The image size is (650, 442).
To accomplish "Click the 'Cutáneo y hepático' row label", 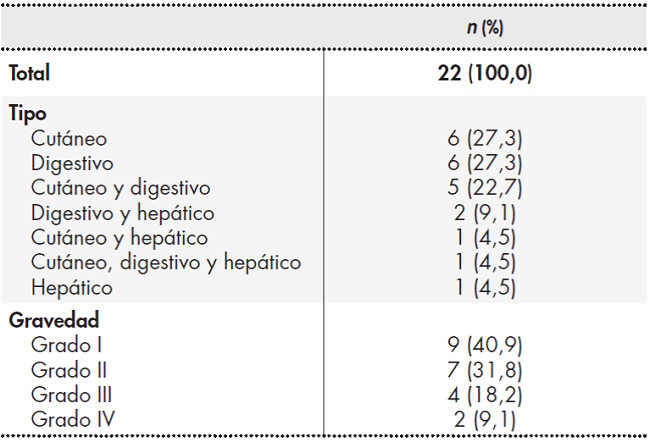I will [x=119, y=238].
